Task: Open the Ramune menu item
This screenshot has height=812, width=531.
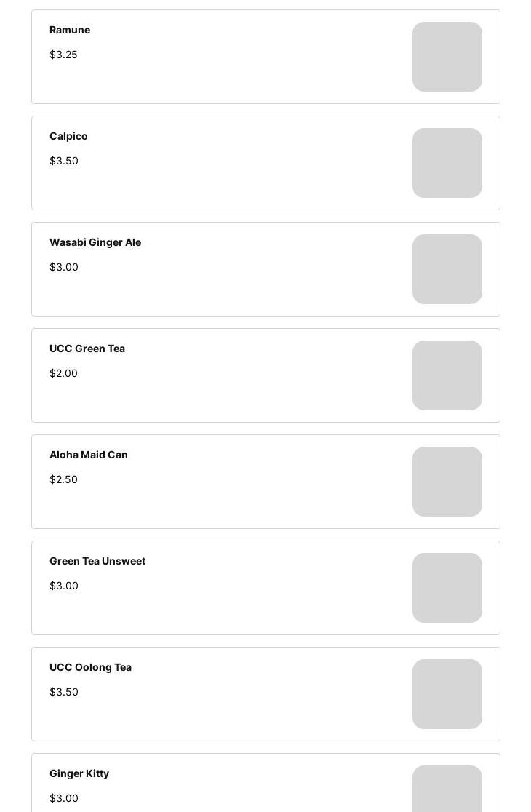Action: (70, 30)
